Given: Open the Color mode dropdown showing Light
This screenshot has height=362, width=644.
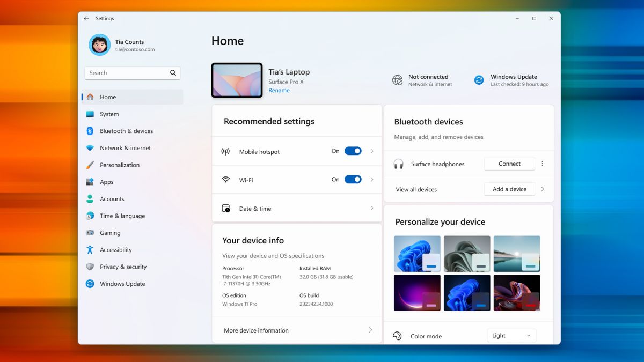Looking at the screenshot, I should click(x=511, y=335).
